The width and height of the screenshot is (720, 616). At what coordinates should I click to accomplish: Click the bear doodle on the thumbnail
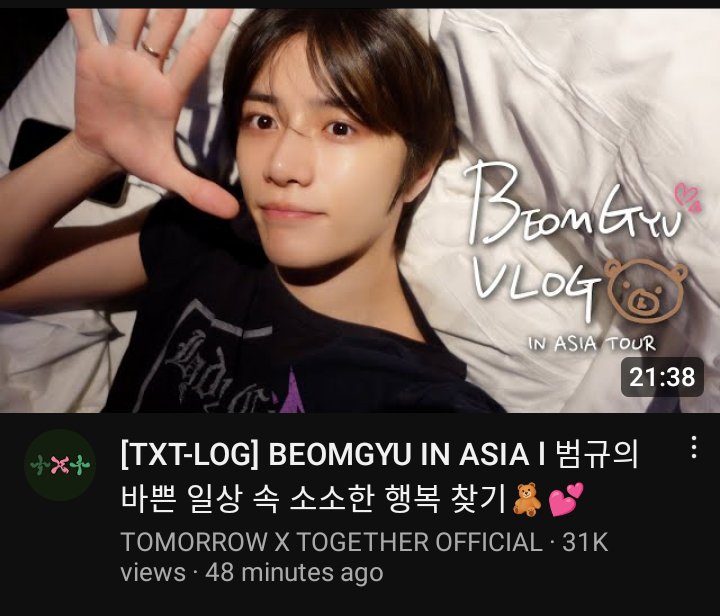[x=647, y=291]
